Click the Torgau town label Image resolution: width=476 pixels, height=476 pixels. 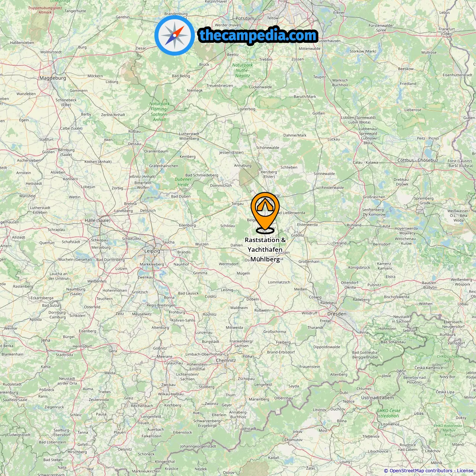coord(238,203)
